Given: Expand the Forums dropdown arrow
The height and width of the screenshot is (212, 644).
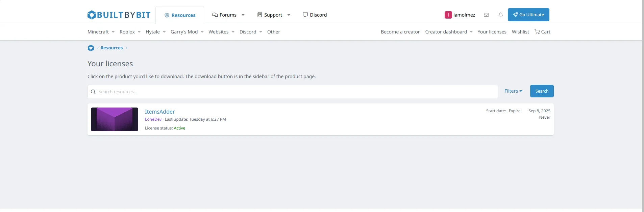Looking at the screenshot, I should (x=243, y=15).
